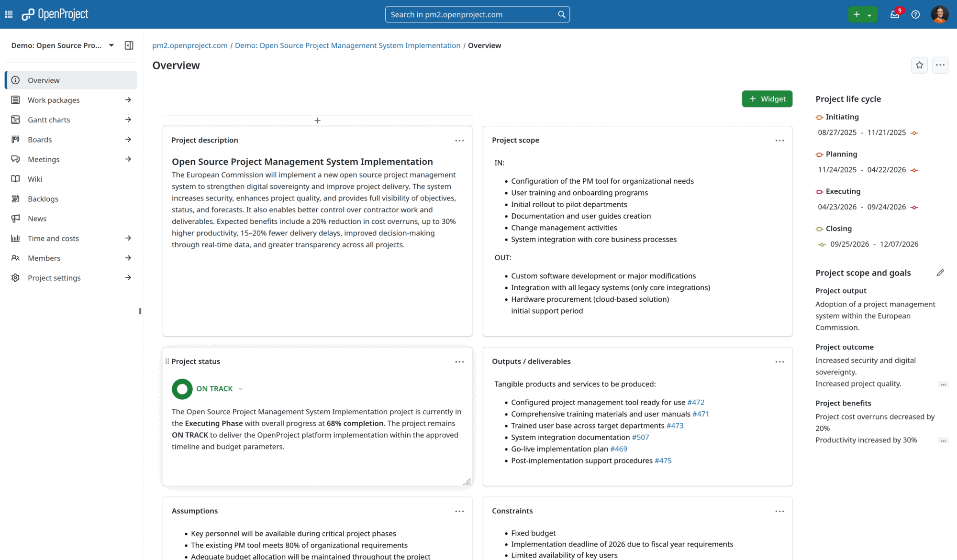Image resolution: width=957 pixels, height=560 pixels.
Task: Open the Wiki from the sidebar
Action: pyautogui.click(x=34, y=179)
